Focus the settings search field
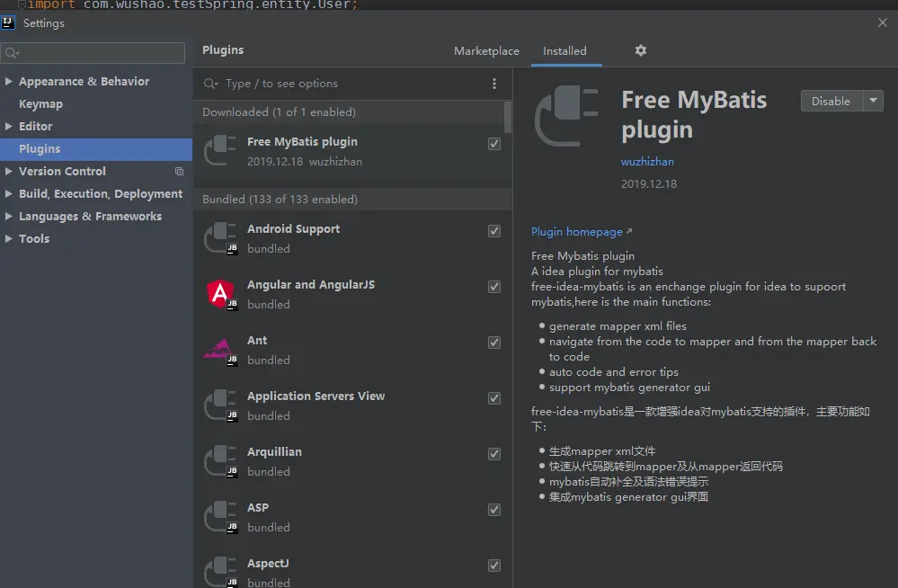The image size is (898, 588). point(93,53)
